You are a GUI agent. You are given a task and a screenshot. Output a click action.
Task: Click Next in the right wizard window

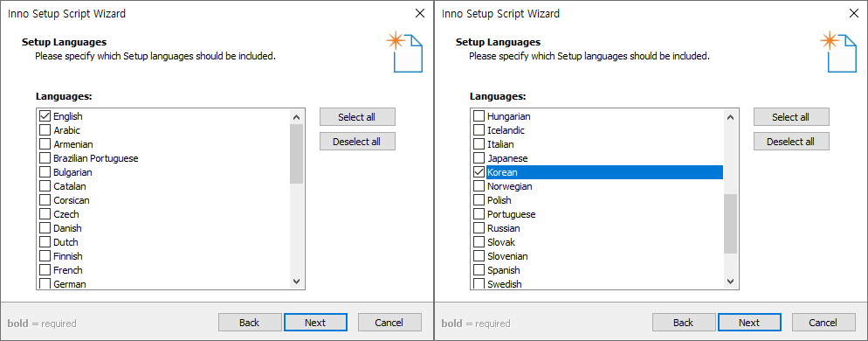749,322
